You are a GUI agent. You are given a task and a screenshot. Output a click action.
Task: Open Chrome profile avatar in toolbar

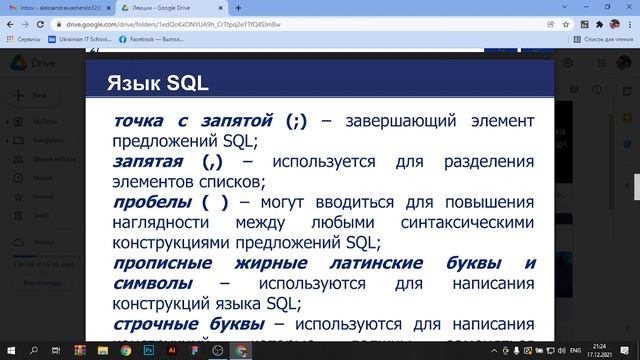[x=615, y=24]
